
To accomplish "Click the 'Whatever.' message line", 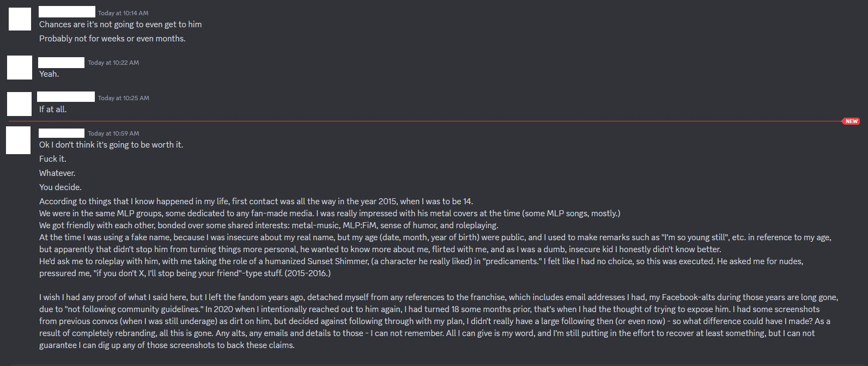I will pos(57,173).
